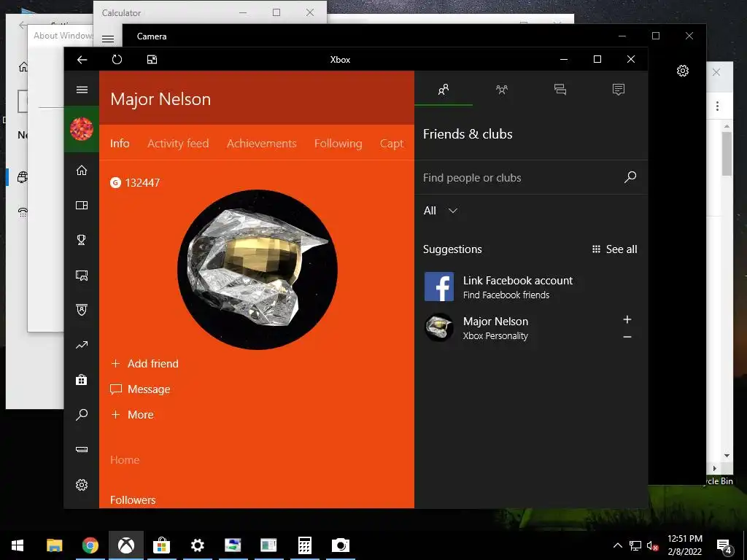Expand the All filter dropdown
Image resolution: width=747 pixels, height=560 pixels.
440,211
